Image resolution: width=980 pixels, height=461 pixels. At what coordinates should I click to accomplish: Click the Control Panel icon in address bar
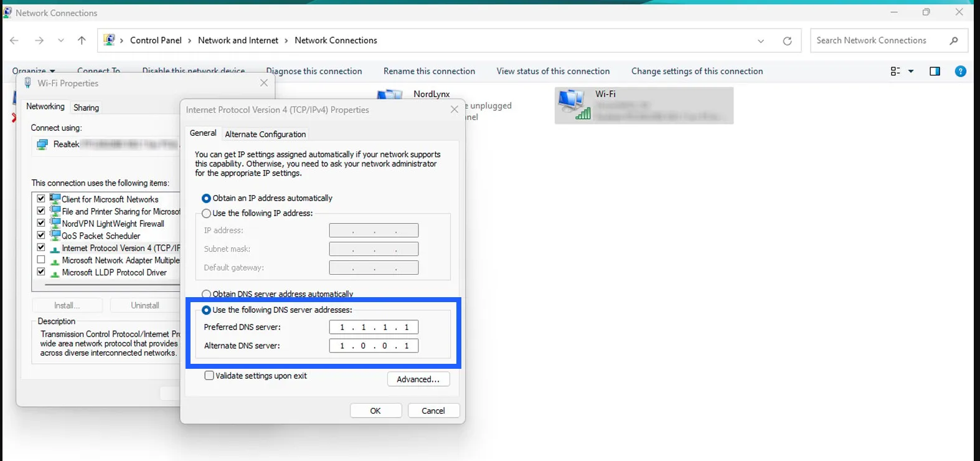[x=109, y=40]
